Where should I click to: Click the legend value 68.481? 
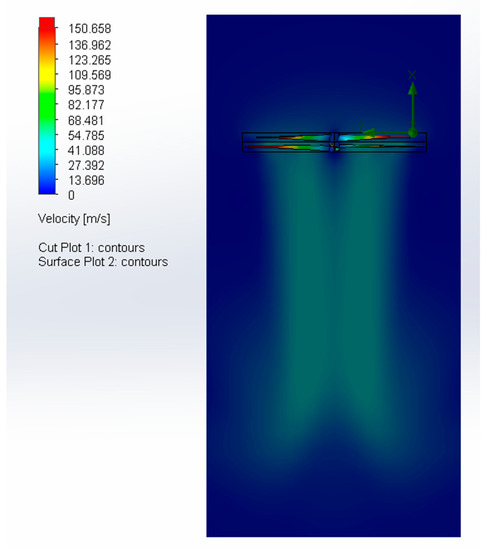[x=86, y=121]
